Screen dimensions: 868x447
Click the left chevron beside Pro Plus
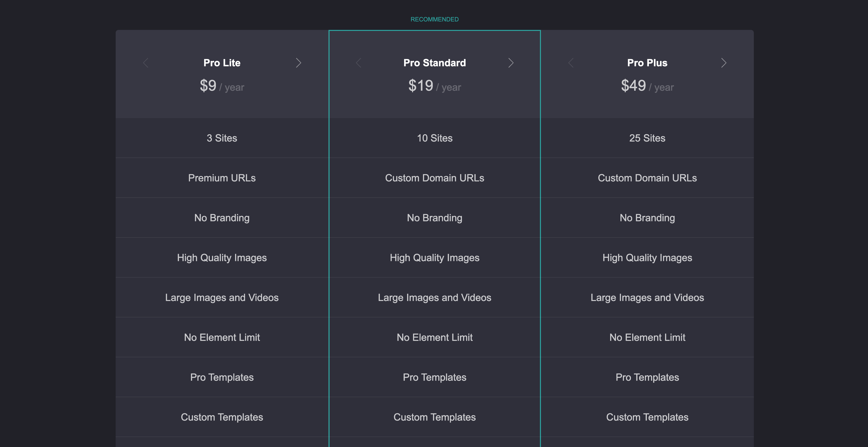tap(571, 63)
